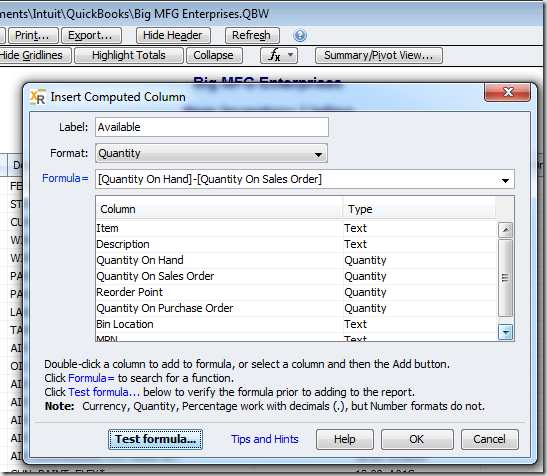
Task: Select the Item row in column list
Action: [296, 228]
